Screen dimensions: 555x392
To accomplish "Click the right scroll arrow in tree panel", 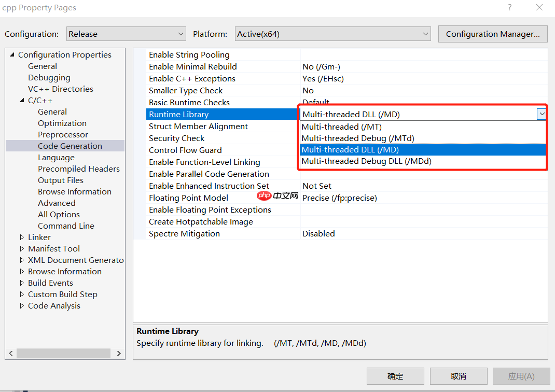I will (x=119, y=353).
